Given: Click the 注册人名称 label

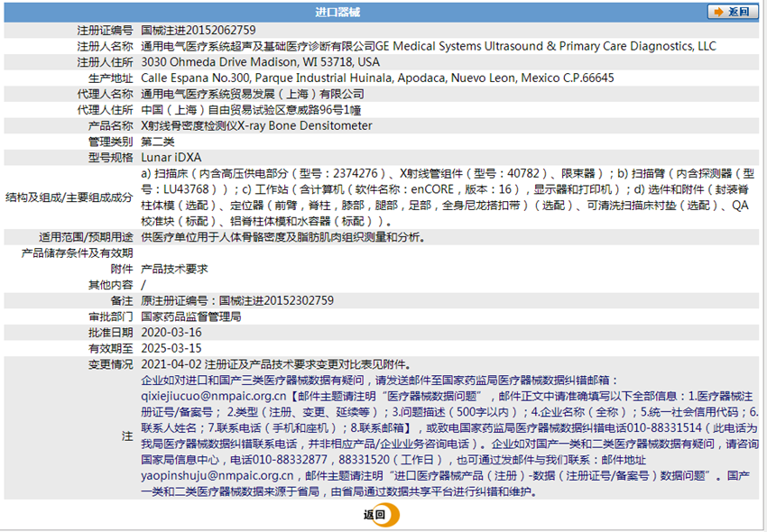Looking at the screenshot, I should pyautogui.click(x=105, y=47).
